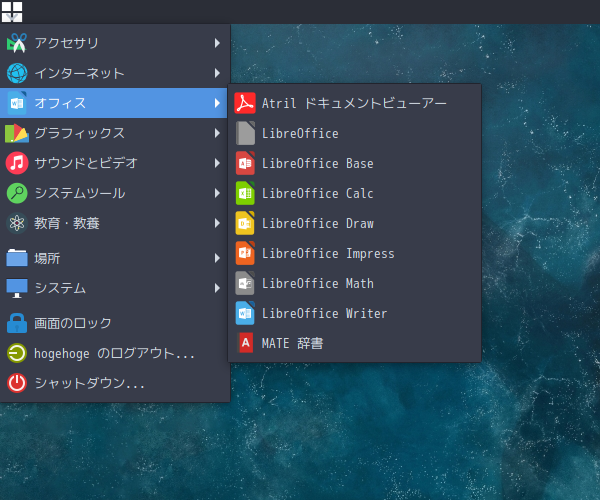Expand the システム submenu arrow
The width and height of the screenshot is (600, 500).
217,288
